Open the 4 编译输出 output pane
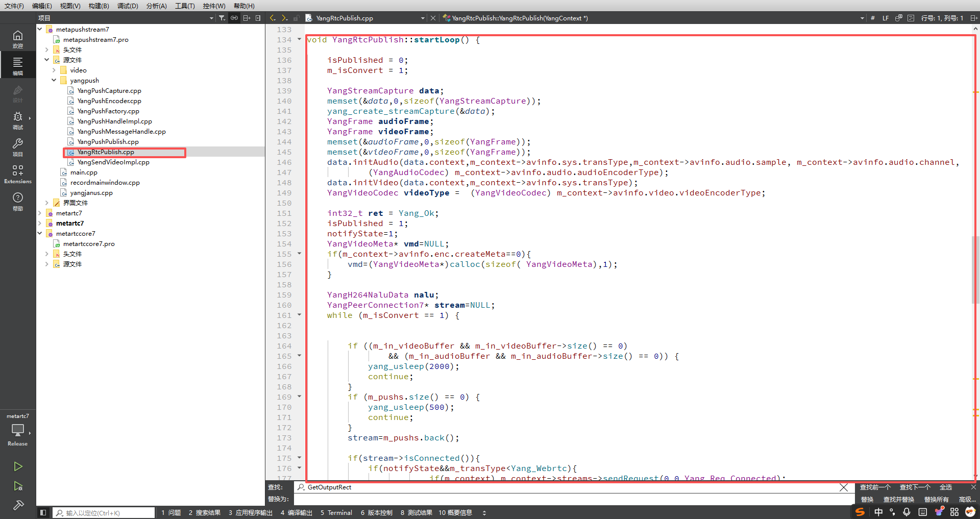The width and height of the screenshot is (980, 519). pos(296,512)
